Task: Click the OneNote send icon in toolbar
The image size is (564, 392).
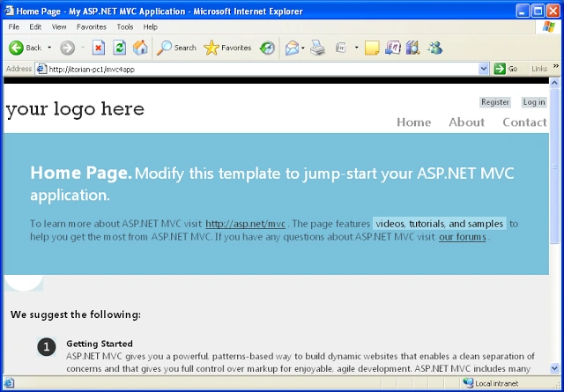Action: point(393,48)
